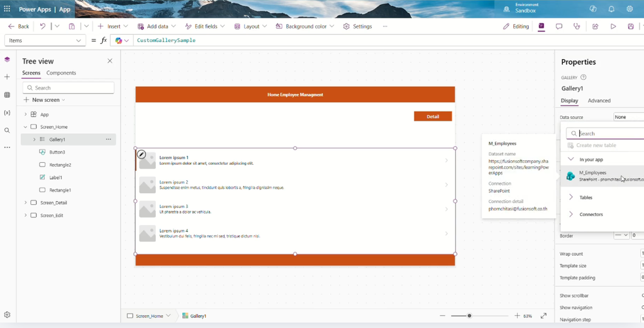The image size is (644, 328).
Task: Save the app with the disk icon
Action: (631, 26)
